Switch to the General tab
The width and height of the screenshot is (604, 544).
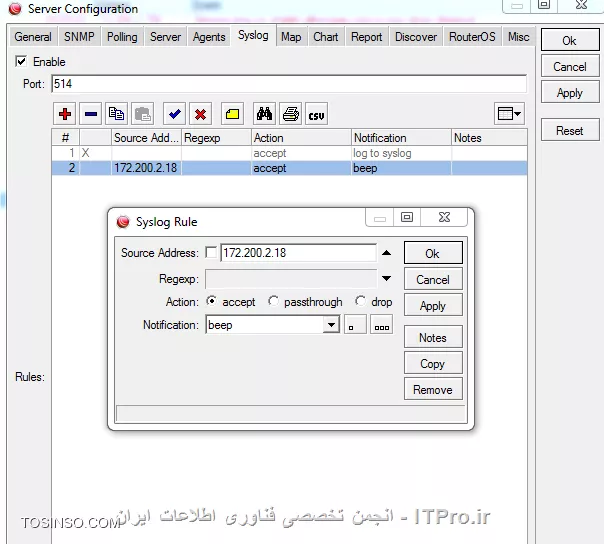(x=33, y=37)
